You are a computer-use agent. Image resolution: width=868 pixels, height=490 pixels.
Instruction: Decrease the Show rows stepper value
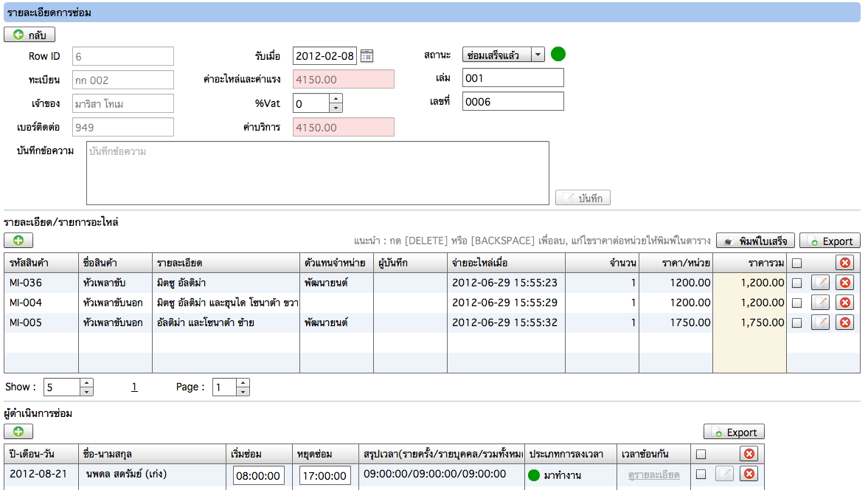click(86, 391)
